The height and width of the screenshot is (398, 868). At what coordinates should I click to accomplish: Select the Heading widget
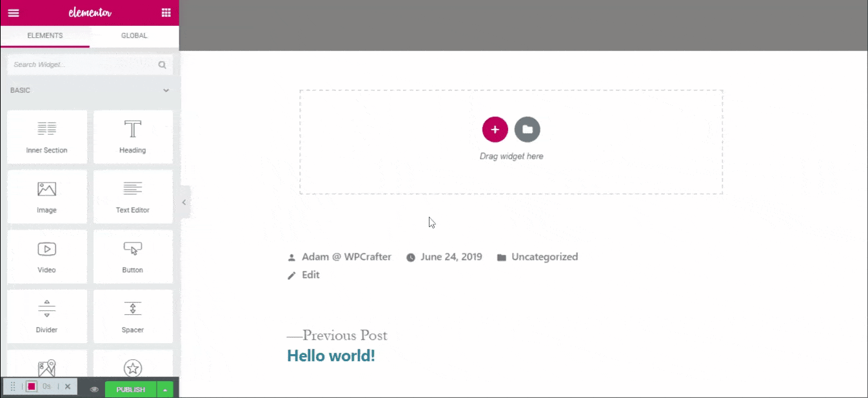(133, 137)
